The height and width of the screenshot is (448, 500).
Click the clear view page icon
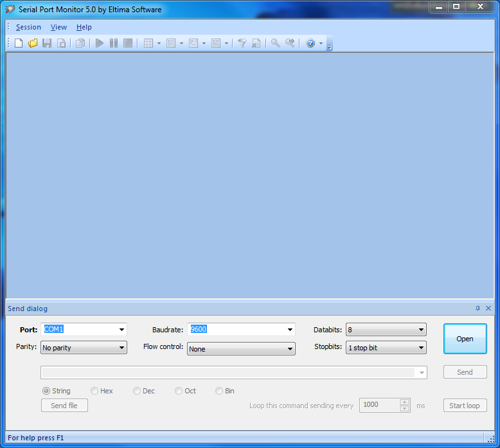point(256,43)
